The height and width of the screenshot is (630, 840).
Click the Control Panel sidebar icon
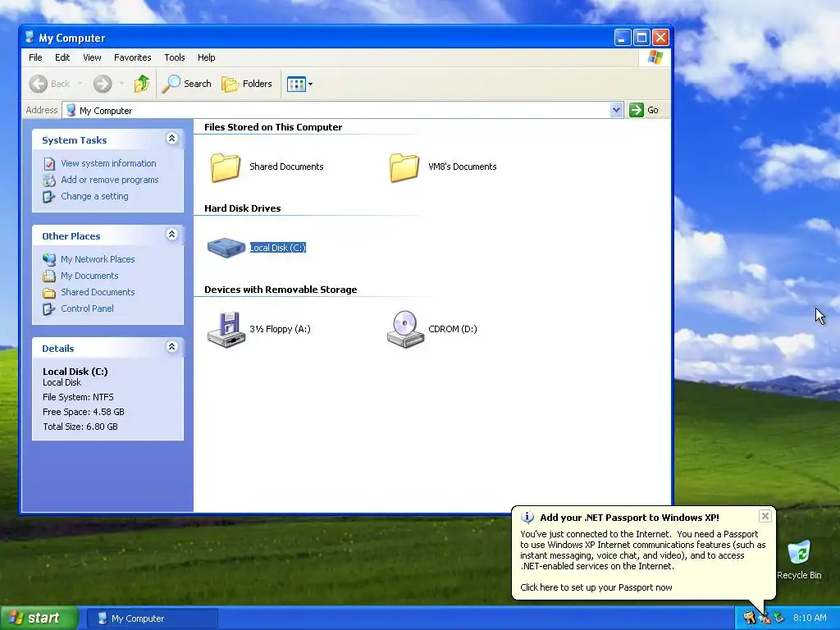coord(48,308)
